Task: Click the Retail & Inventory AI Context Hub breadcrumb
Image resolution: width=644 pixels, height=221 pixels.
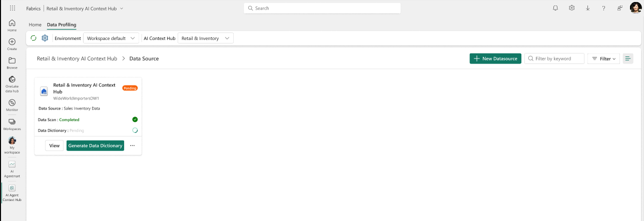Action: click(x=77, y=58)
